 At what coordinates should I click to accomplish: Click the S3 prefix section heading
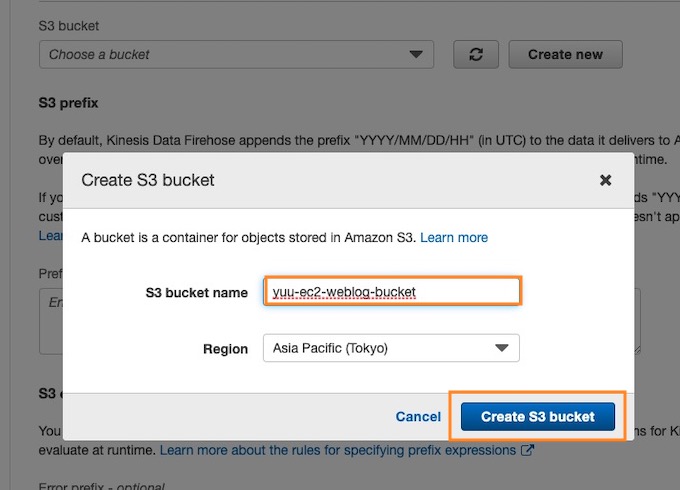point(69,103)
